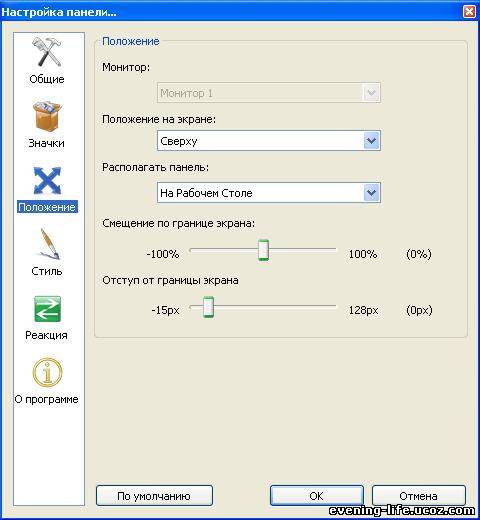Click the Смещение по границе экрана slider thumb

pyautogui.click(x=263, y=250)
